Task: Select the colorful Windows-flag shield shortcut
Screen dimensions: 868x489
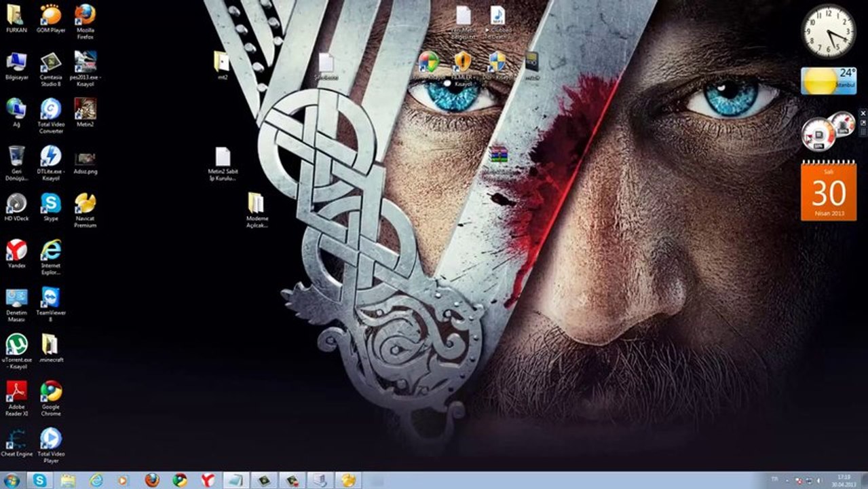Action: [428, 62]
